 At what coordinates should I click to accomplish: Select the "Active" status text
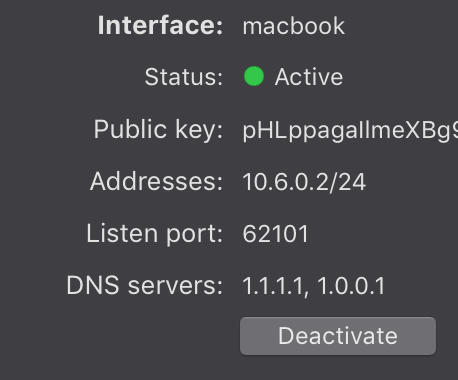point(309,77)
